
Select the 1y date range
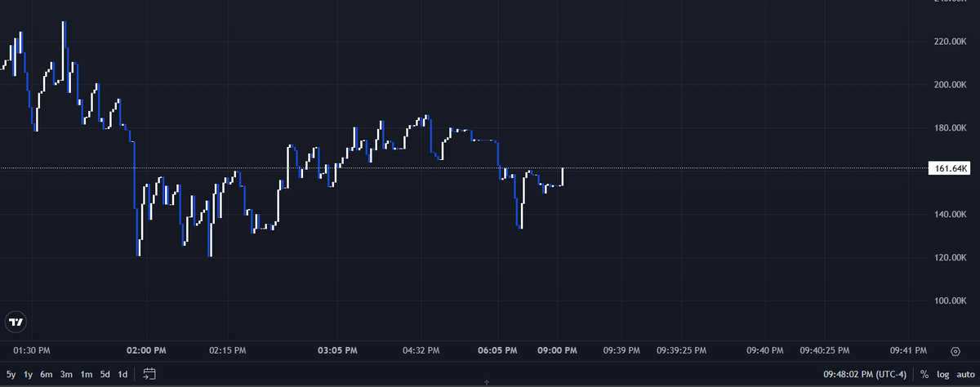pyautogui.click(x=29, y=374)
